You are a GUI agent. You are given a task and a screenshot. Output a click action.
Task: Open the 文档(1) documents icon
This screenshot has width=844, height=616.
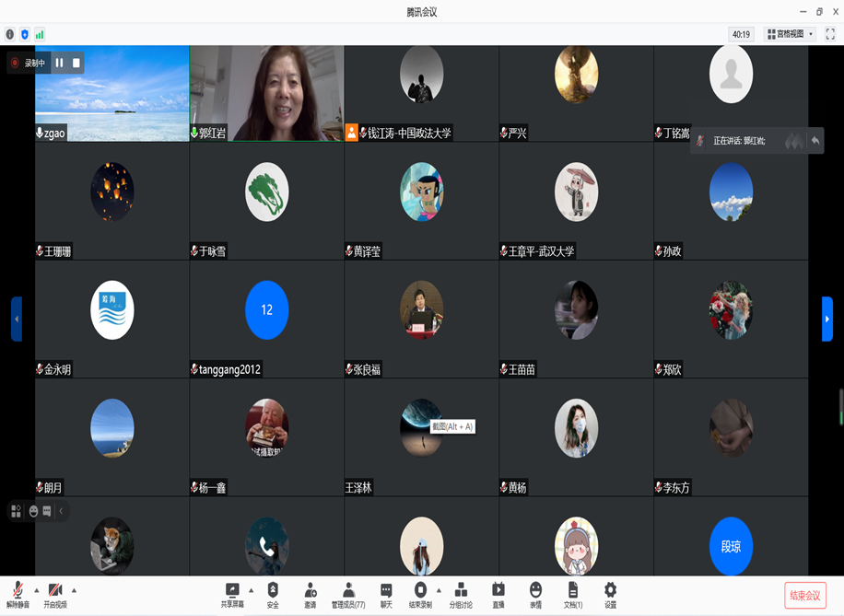point(573,594)
